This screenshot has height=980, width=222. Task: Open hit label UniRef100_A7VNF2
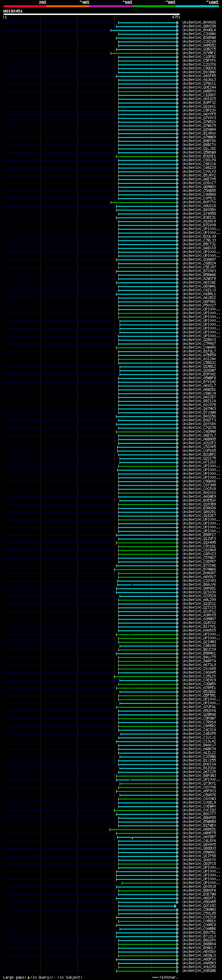[x=199, y=53]
